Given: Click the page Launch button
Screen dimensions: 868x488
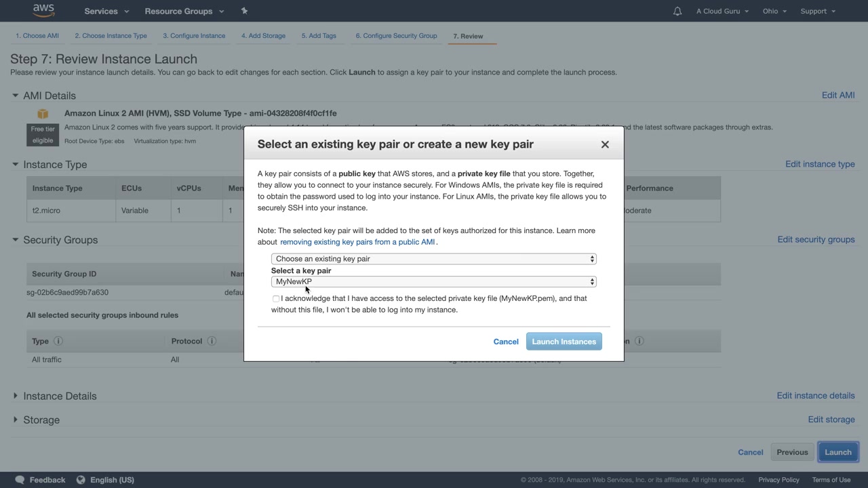Looking at the screenshot, I should point(838,452).
